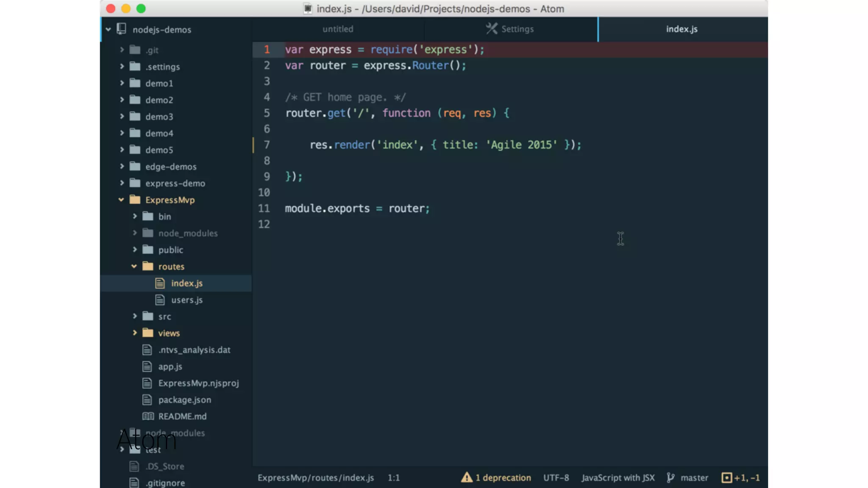Collapse the routes folder
The height and width of the screenshot is (488, 868).
134,266
